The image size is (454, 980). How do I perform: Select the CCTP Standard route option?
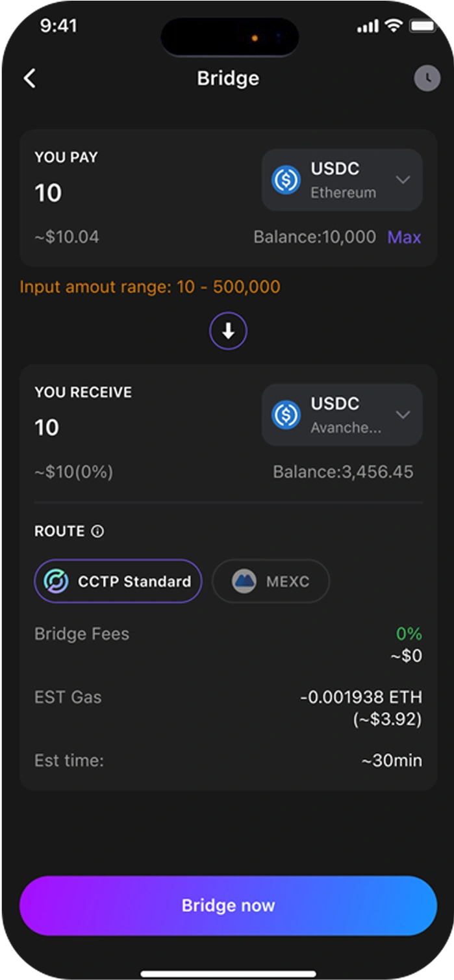(x=118, y=581)
